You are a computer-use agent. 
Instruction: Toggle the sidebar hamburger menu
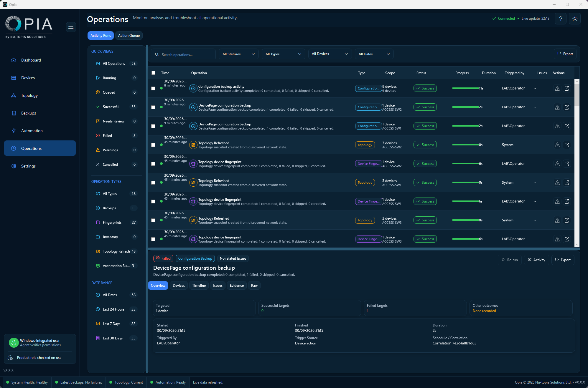coord(71,27)
